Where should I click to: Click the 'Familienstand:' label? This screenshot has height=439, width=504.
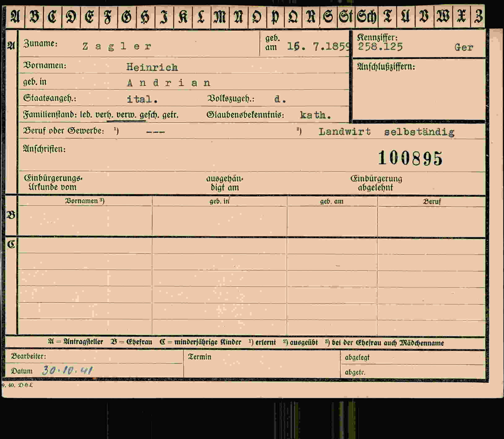(50, 115)
